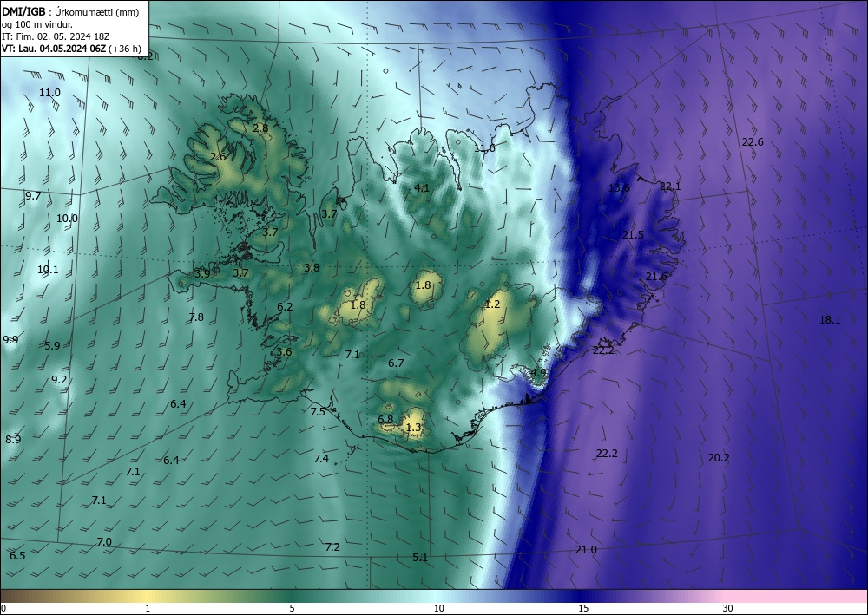Click the map value 20.2
This screenshot has height=615, width=868.
(719, 457)
